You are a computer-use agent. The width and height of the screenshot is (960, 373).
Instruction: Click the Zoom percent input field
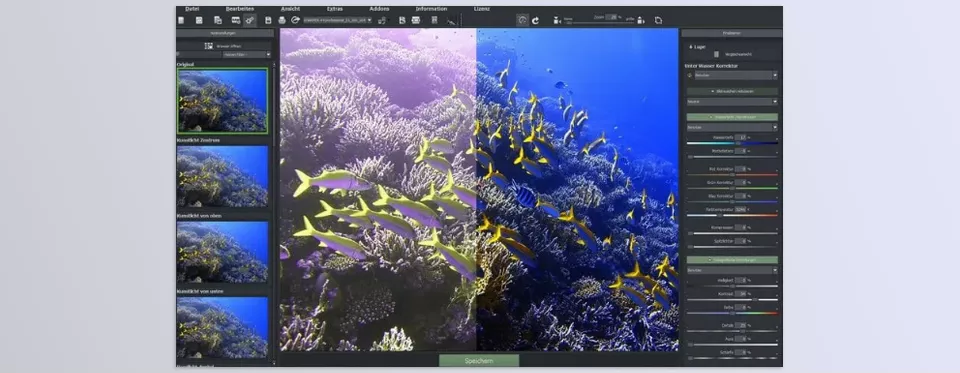point(612,17)
